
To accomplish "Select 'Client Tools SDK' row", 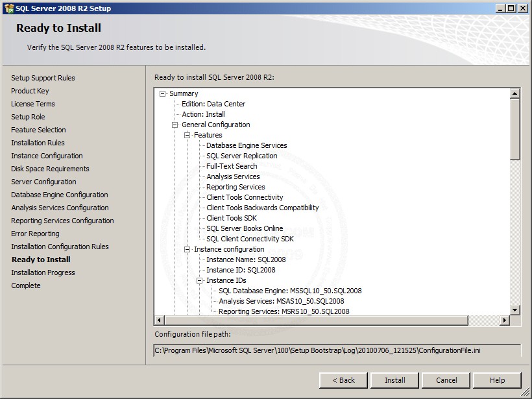I will click(232, 218).
